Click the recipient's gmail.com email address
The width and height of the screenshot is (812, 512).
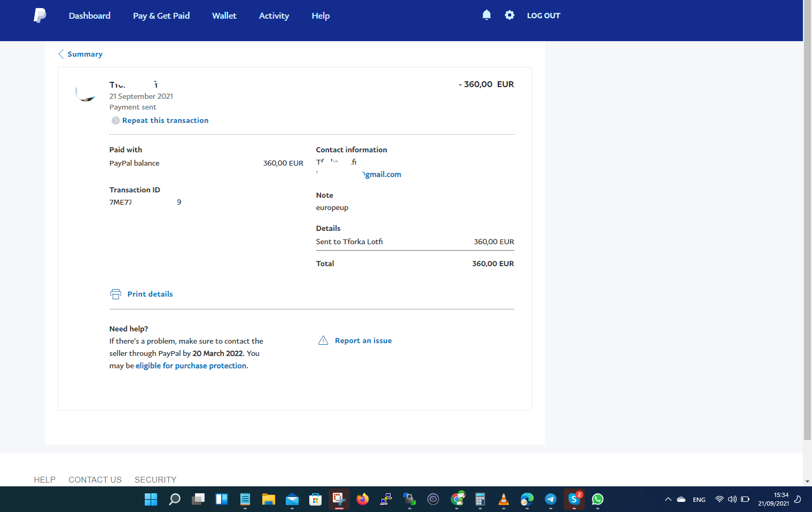click(x=358, y=174)
